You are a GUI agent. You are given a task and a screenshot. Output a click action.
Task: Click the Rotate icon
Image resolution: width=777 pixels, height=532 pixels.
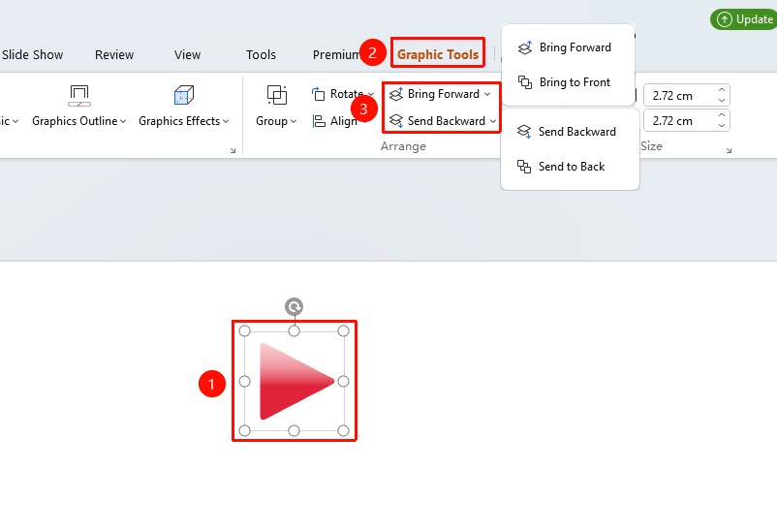318,94
